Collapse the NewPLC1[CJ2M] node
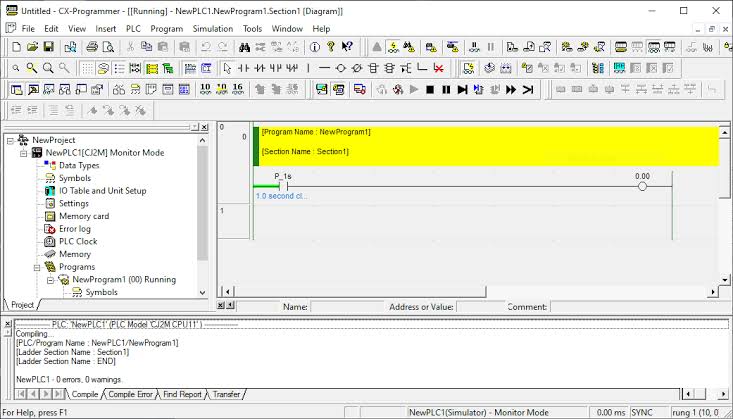 pos(24,153)
